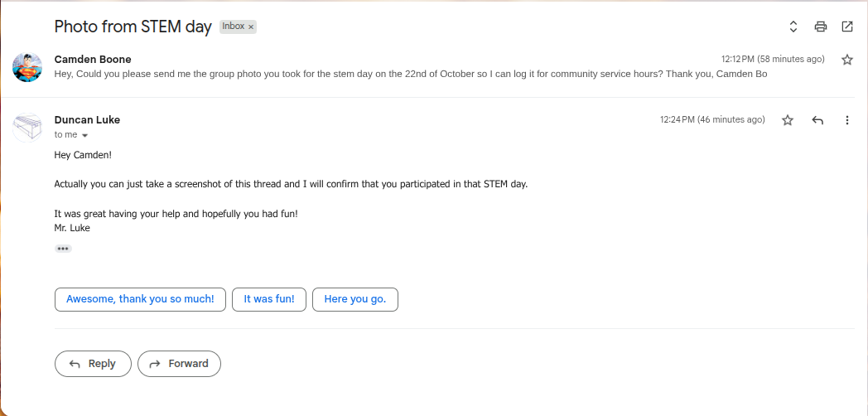Click the sender name Duncan Luke
The width and height of the screenshot is (868, 416).
87,119
